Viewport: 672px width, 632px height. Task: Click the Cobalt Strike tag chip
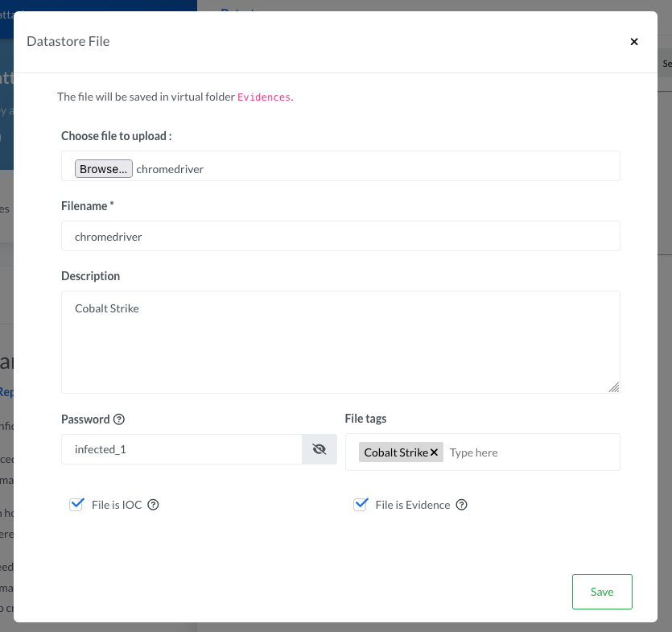(x=395, y=452)
